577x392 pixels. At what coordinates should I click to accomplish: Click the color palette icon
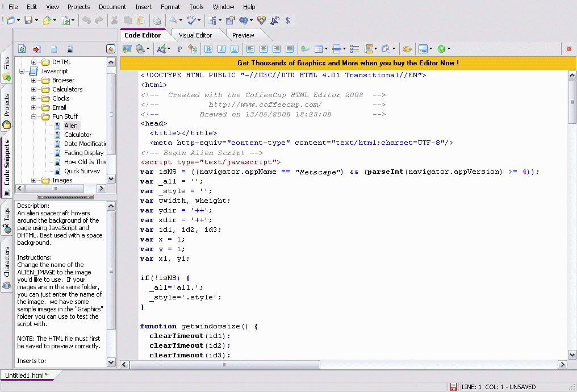(x=407, y=49)
